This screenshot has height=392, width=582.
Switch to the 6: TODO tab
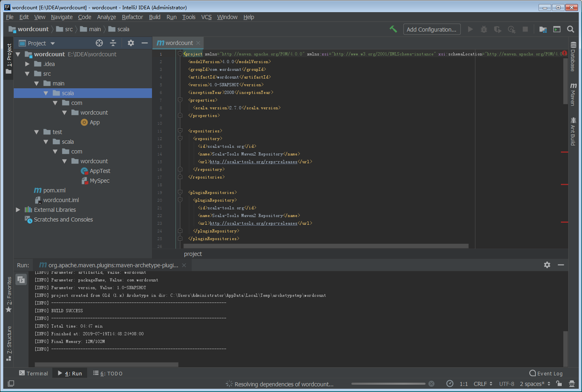(x=108, y=373)
